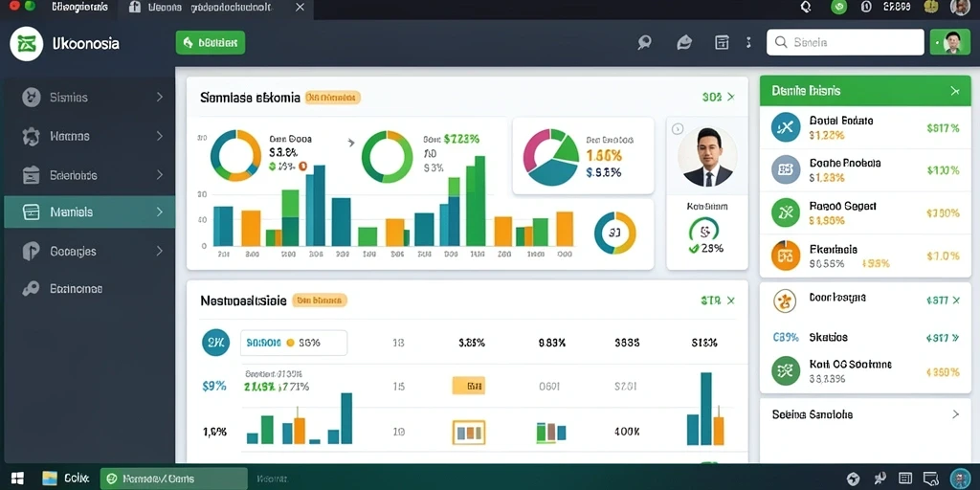This screenshot has width=980, height=490.
Task: Expand the Eslerioide sidebar chevron
Action: pyautogui.click(x=160, y=175)
